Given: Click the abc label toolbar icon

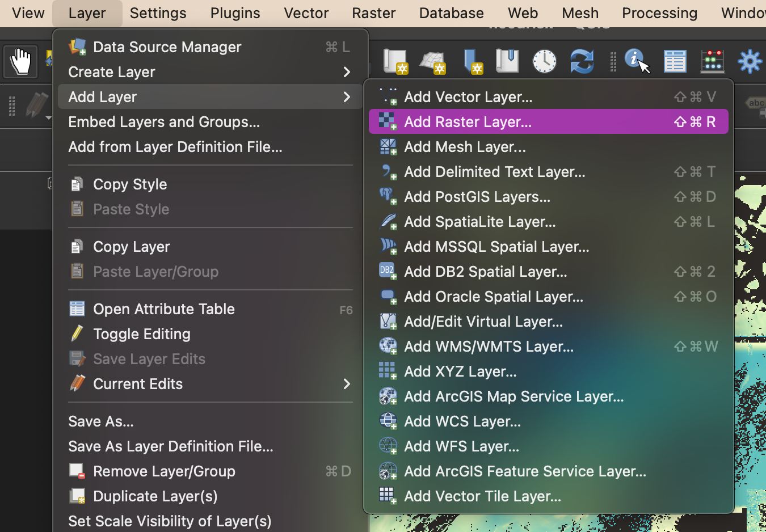Looking at the screenshot, I should 756,104.
